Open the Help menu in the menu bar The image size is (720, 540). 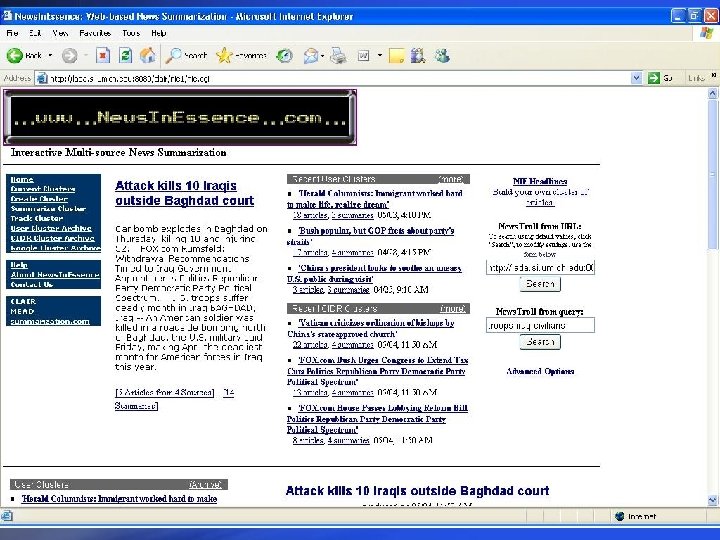pos(159,33)
